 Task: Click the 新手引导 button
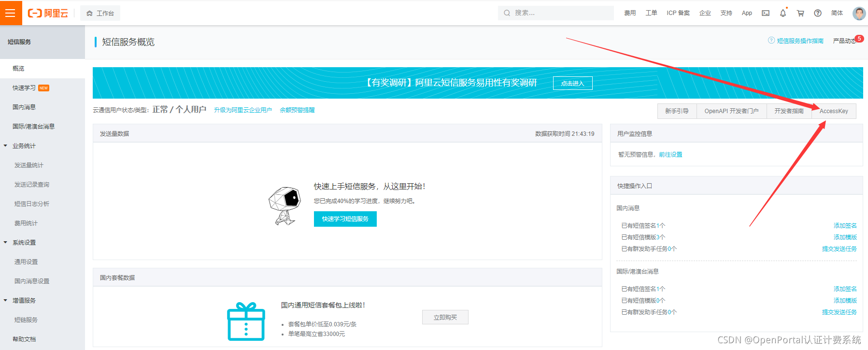pyautogui.click(x=677, y=111)
